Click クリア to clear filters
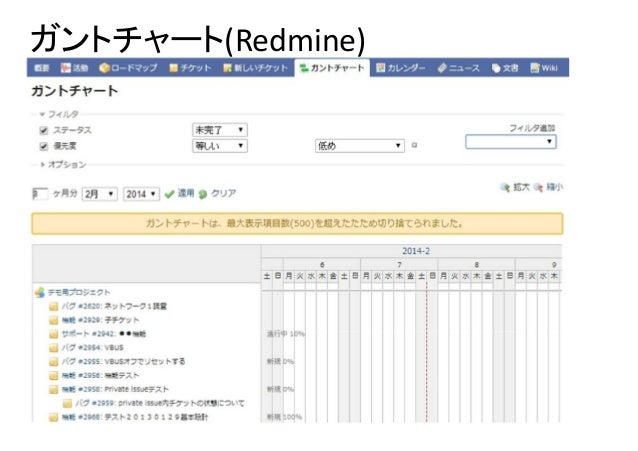Image resolution: width=638 pixels, height=451 pixels. [218, 193]
